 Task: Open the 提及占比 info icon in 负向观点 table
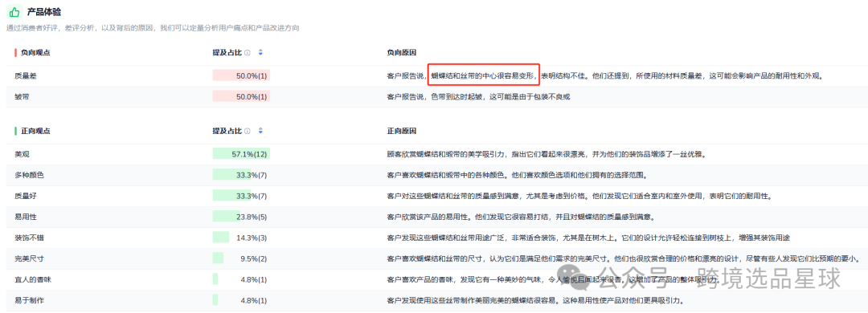pyautogui.click(x=248, y=52)
